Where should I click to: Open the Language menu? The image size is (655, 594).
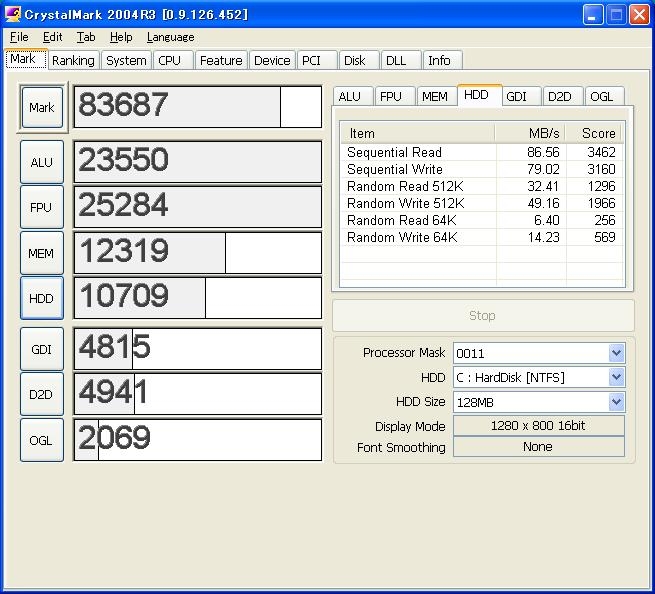(170, 37)
